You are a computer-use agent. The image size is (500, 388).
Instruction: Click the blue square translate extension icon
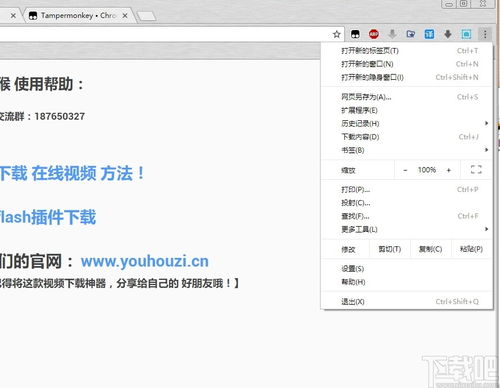pyautogui.click(x=429, y=34)
